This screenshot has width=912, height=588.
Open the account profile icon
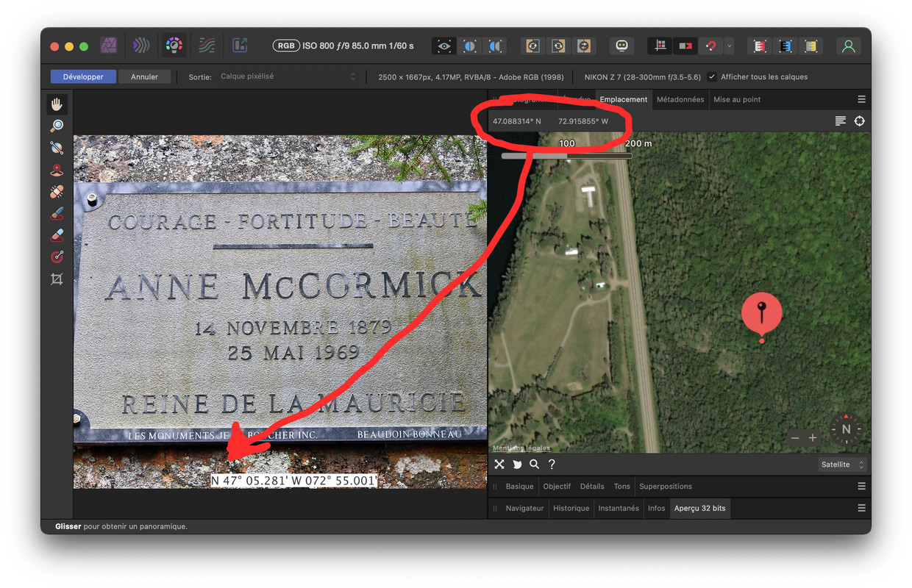click(849, 46)
